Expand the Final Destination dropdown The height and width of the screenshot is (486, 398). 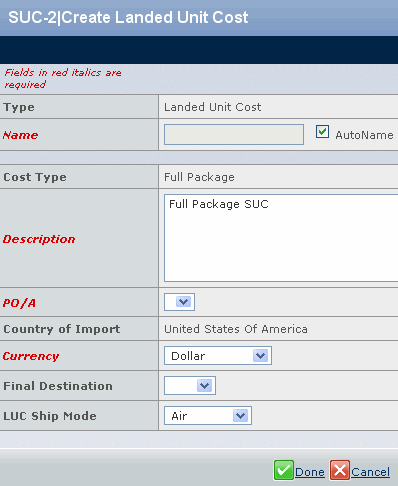[190, 386]
